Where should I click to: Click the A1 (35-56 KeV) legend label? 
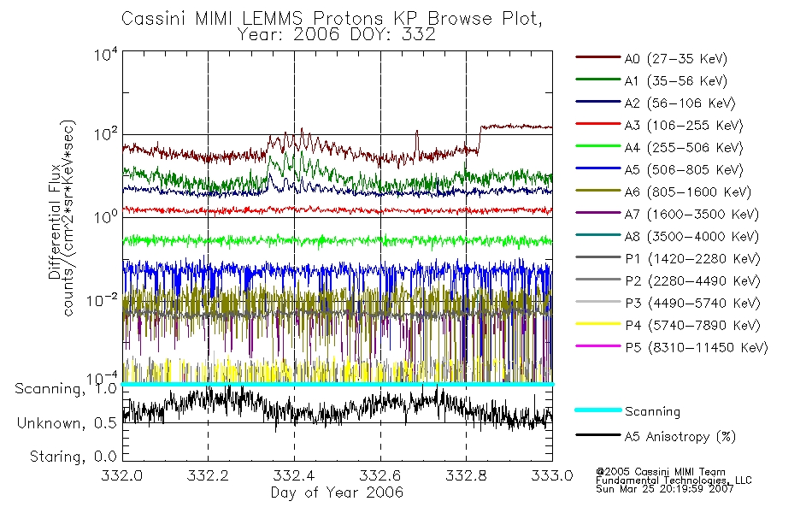[676, 81]
